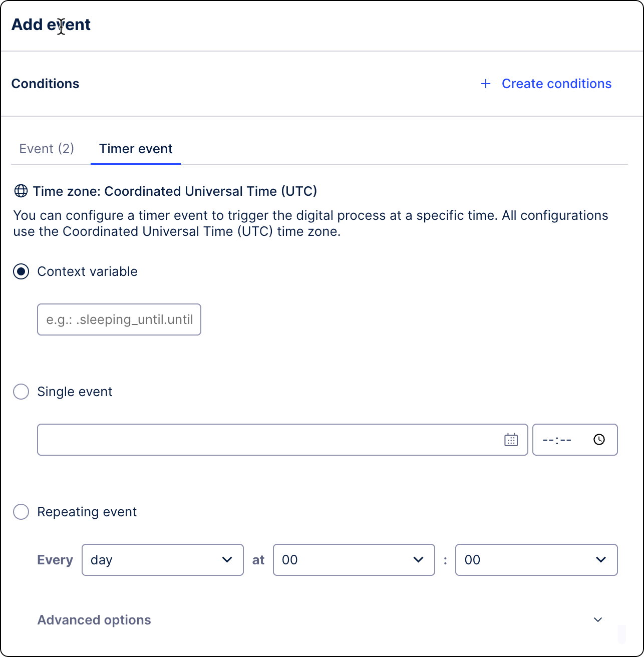Enable the Repeating event option
Viewport: 644px width, 657px height.
point(21,512)
